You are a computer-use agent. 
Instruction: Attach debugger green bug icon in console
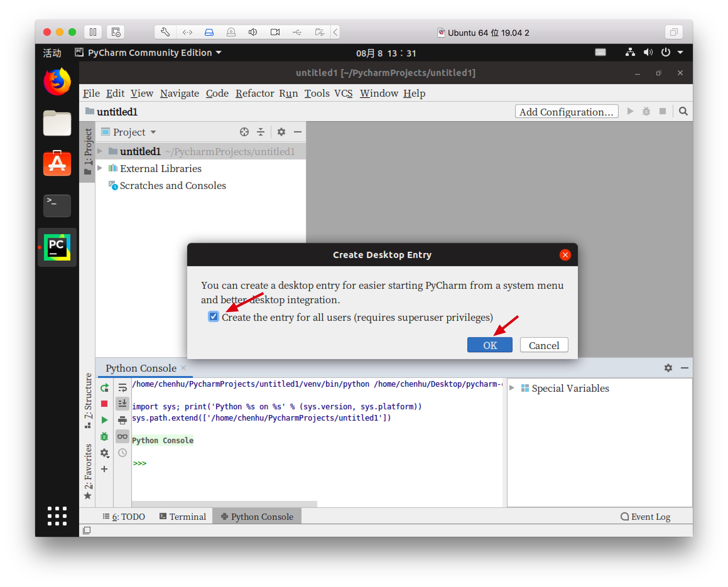104,436
